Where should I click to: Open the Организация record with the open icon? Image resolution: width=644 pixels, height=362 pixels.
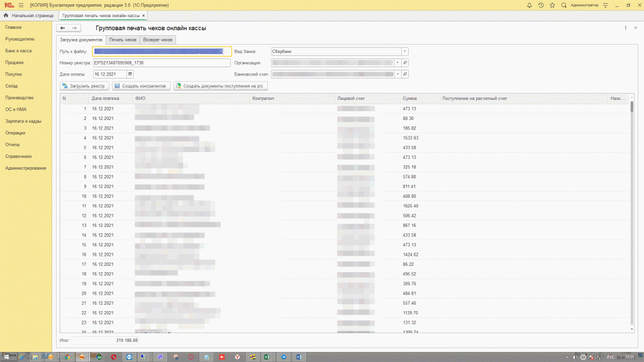click(405, 63)
